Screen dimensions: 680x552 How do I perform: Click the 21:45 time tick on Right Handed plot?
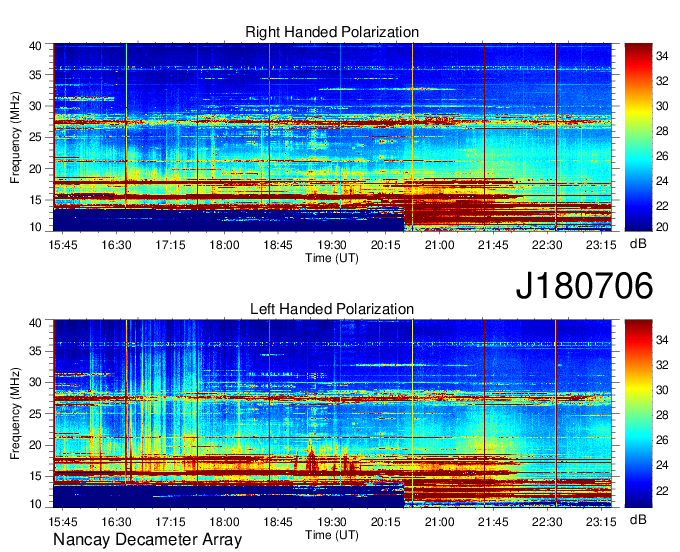tap(493, 245)
